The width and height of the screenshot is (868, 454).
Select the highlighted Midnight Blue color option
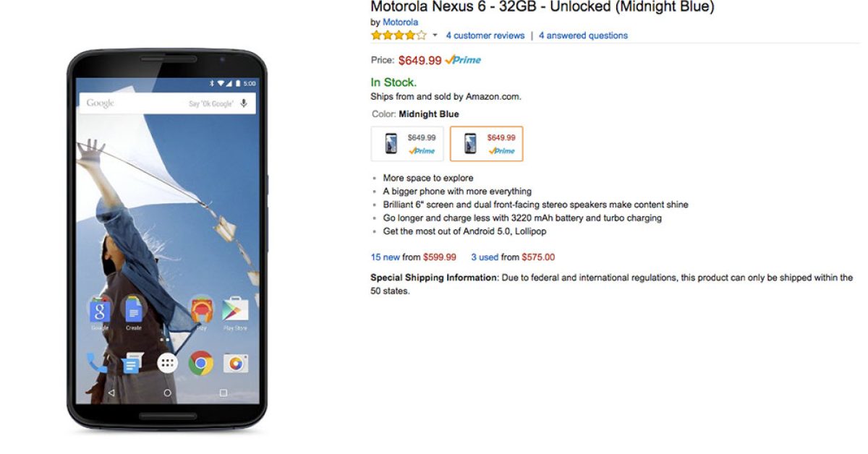[486, 143]
